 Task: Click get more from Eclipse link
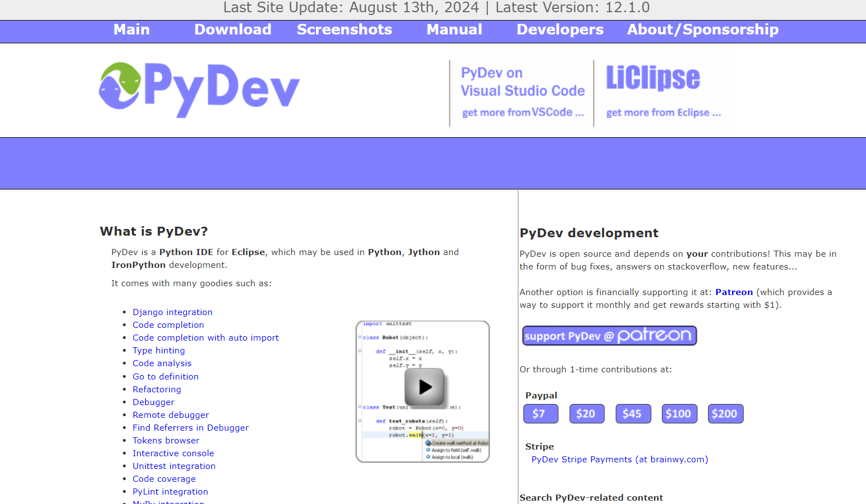664,113
